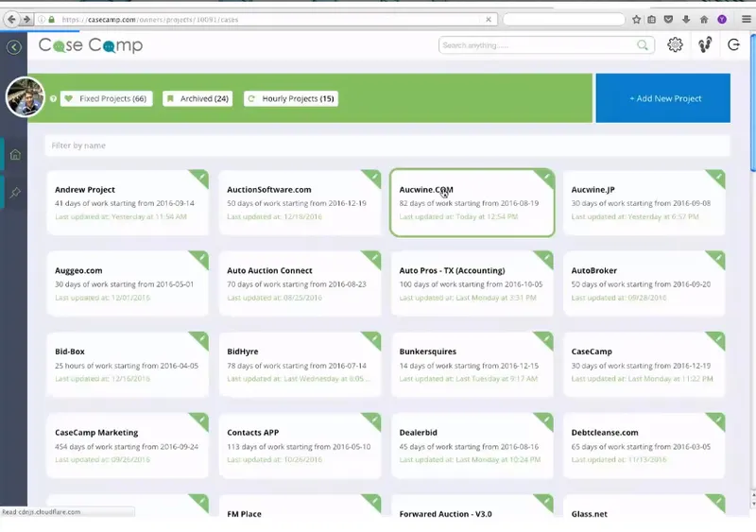Open the Glass.net project
This screenshot has height=532, width=756.
coord(644,506)
